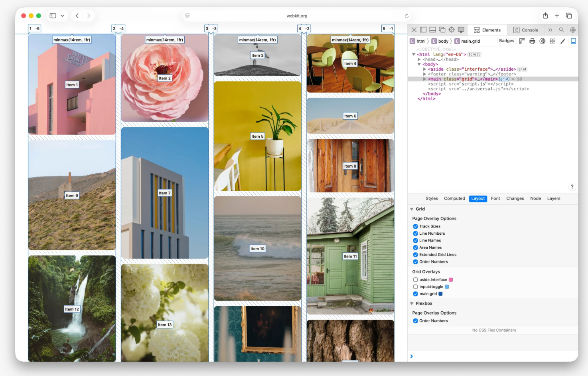The width and height of the screenshot is (588, 376).
Task: Click the Scroll badge on html element
Action: coord(474,54)
